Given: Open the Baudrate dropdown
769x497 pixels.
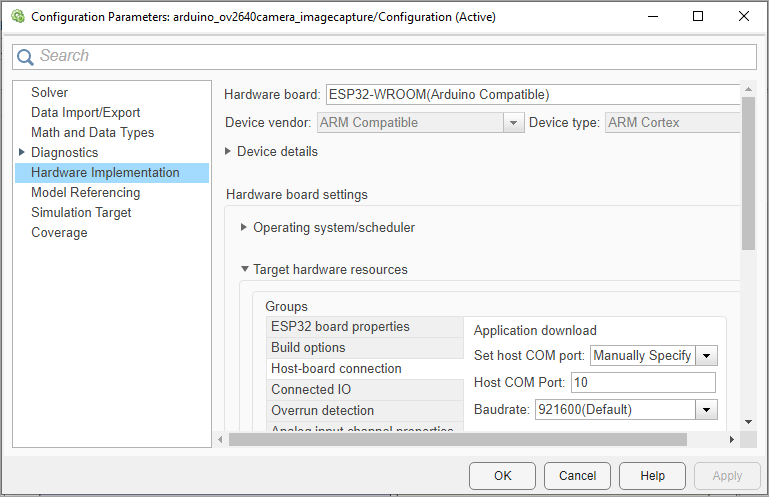Looking at the screenshot, I should [708, 409].
